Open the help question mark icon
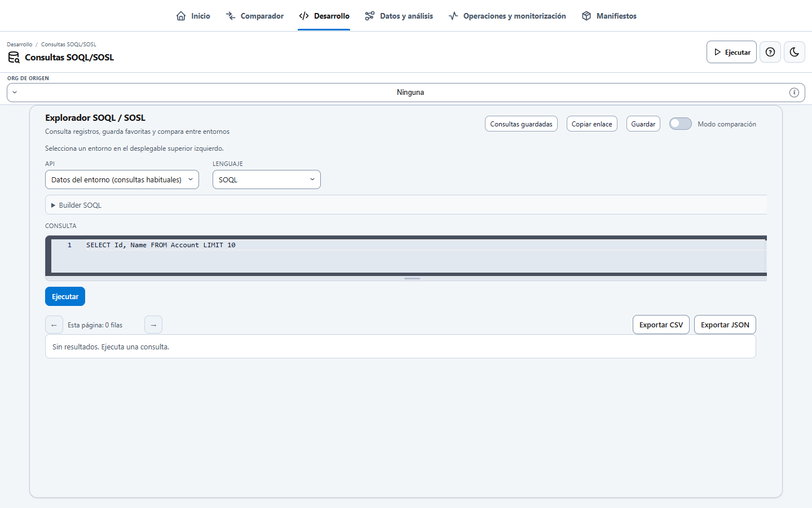 click(x=770, y=52)
